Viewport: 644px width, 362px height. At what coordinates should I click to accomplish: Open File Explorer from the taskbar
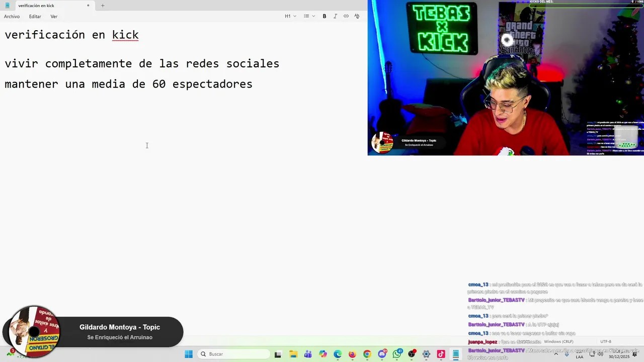pyautogui.click(x=293, y=354)
